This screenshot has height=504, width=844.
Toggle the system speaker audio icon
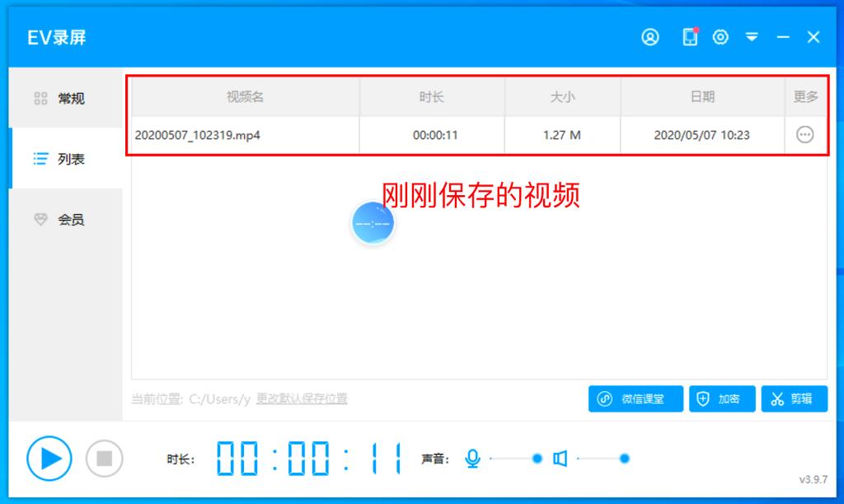tap(560, 459)
